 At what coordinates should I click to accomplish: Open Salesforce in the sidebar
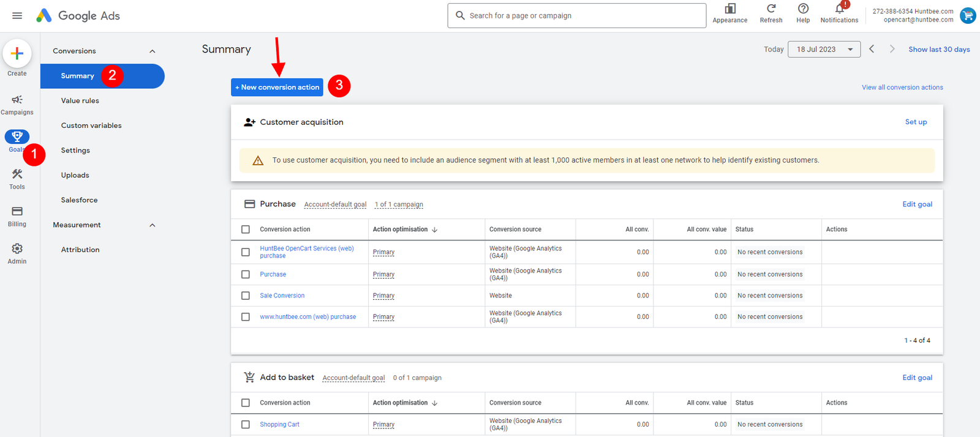coord(80,200)
